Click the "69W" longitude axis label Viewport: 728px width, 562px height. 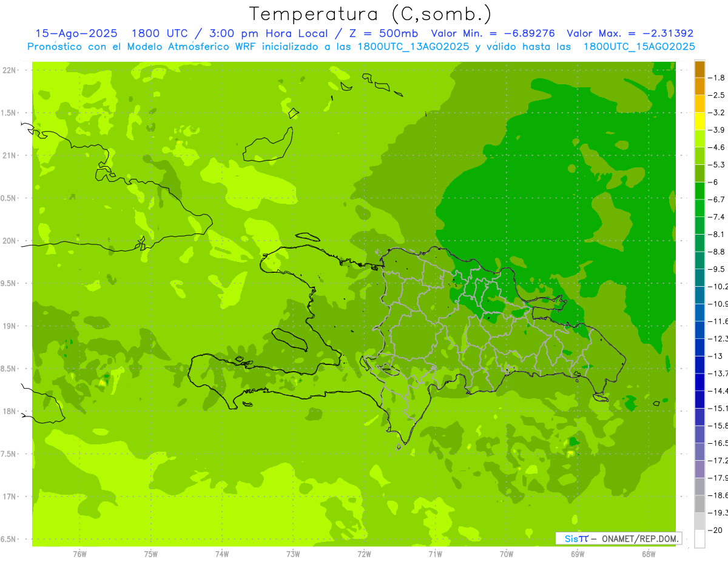pos(578,554)
